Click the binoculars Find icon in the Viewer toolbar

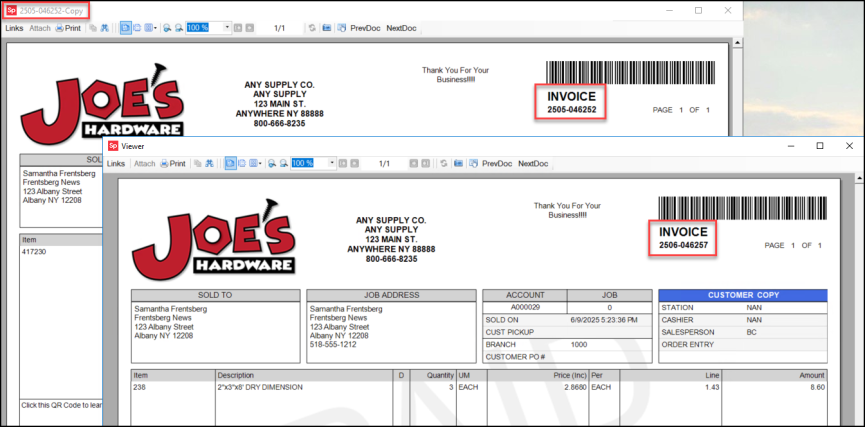[210, 163]
